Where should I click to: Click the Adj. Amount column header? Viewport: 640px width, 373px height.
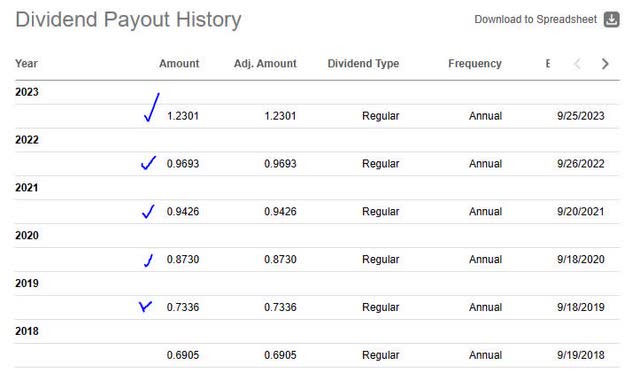click(265, 64)
